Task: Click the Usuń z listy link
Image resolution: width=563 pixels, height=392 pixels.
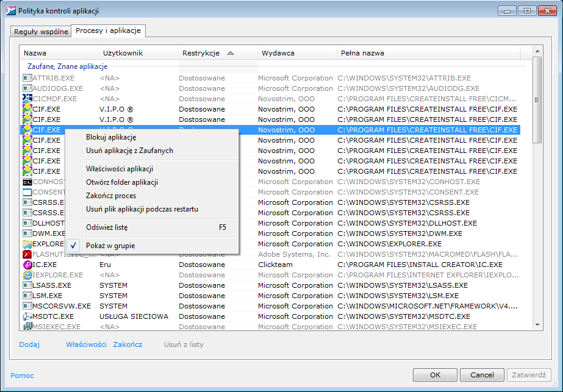Action: click(184, 344)
